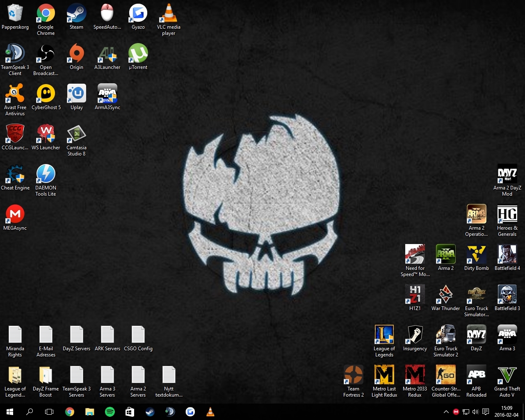
Task: Select the Team Fortress 2 shortcut
Action: tap(354, 381)
